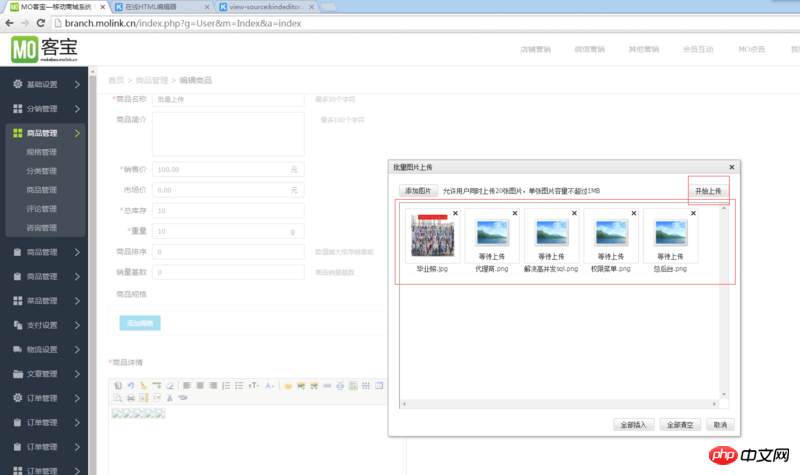This screenshot has height=475, width=800.
Task: Open 规格管理 submenu item
Action: (42, 152)
